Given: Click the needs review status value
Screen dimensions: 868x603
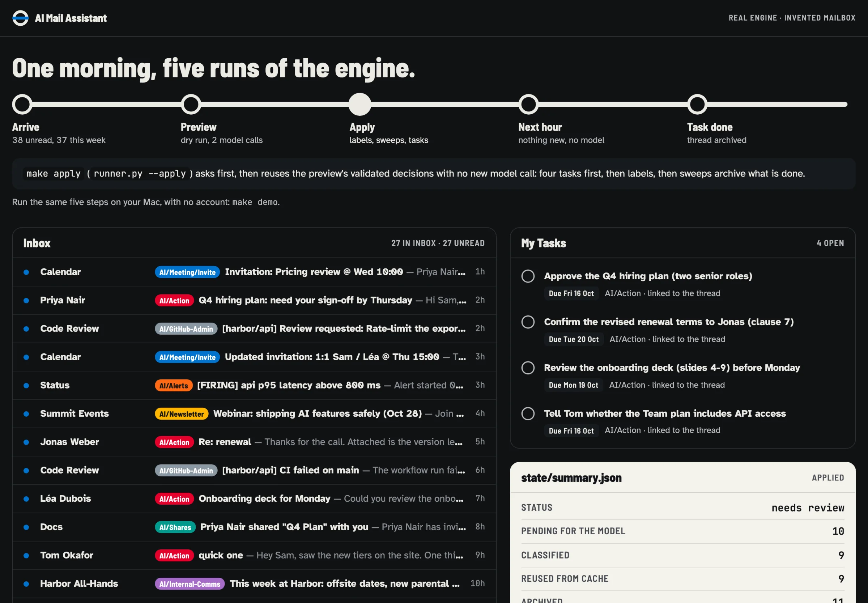Looking at the screenshot, I should pyautogui.click(x=808, y=508).
